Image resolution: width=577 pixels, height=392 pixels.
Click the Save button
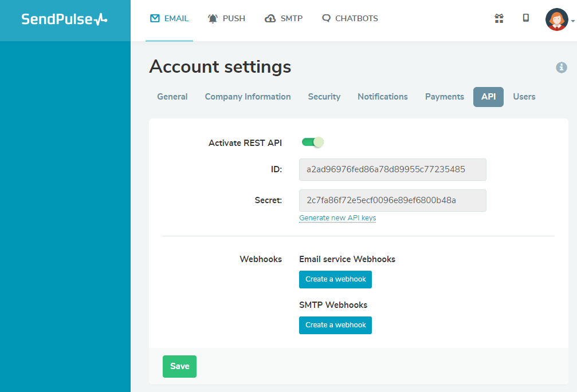click(179, 366)
